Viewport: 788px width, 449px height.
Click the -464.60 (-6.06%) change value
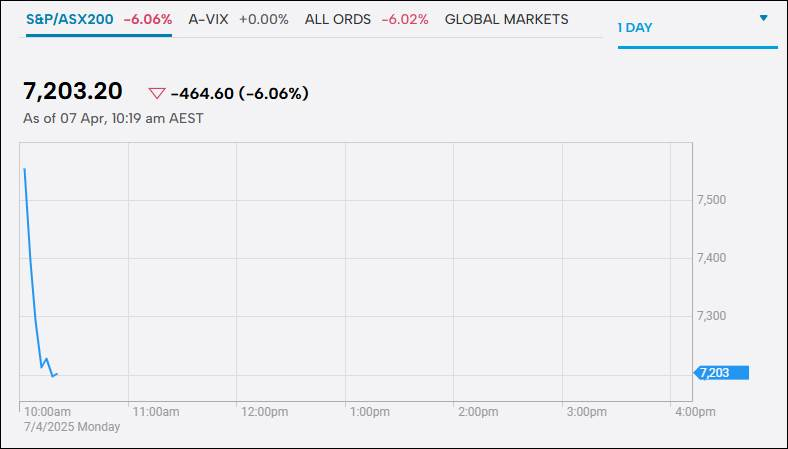[239, 94]
